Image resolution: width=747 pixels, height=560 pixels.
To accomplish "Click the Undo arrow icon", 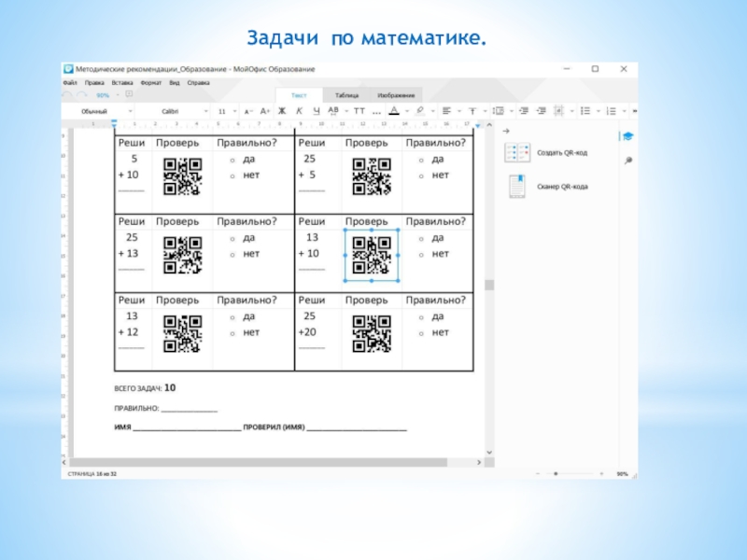I will [67, 95].
